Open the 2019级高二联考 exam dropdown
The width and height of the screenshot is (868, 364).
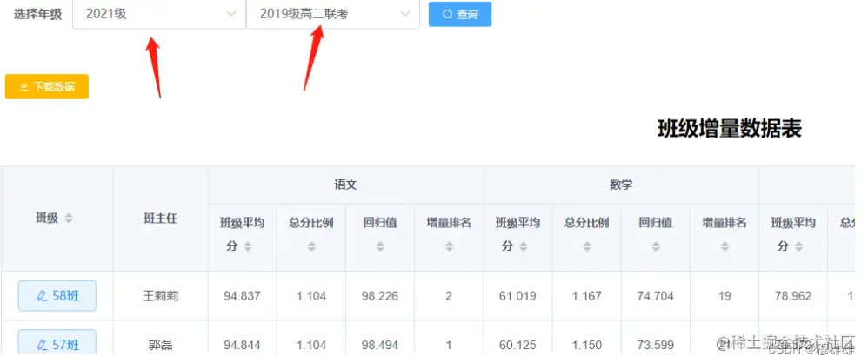pyautogui.click(x=333, y=15)
